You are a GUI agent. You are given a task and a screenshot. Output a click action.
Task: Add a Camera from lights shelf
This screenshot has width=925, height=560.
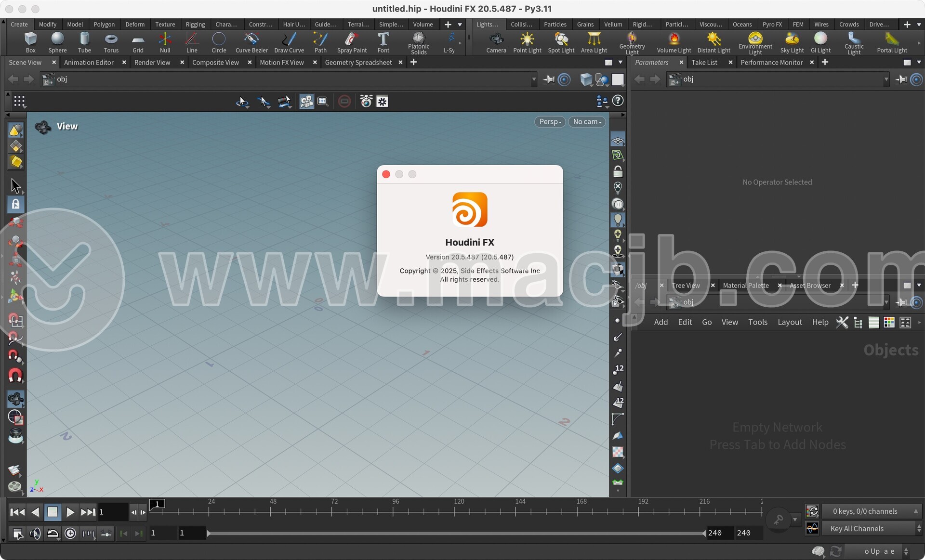click(496, 42)
